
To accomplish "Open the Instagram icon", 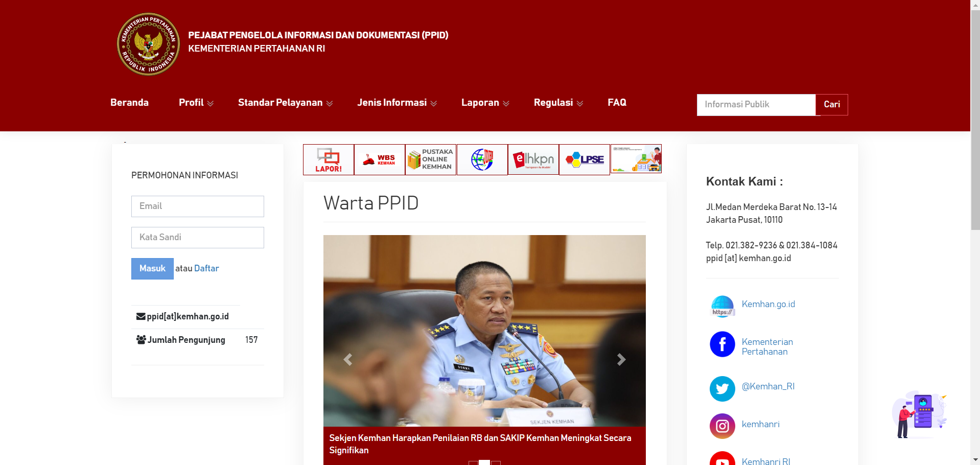I will click(x=722, y=426).
